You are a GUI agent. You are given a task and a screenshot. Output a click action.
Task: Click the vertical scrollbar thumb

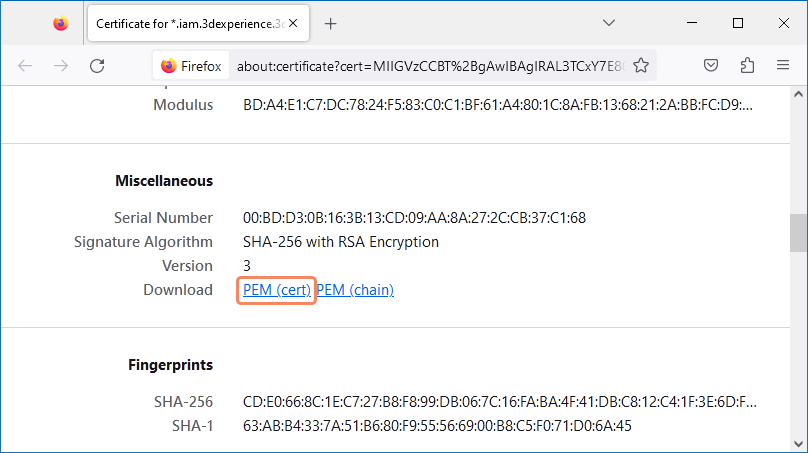798,232
